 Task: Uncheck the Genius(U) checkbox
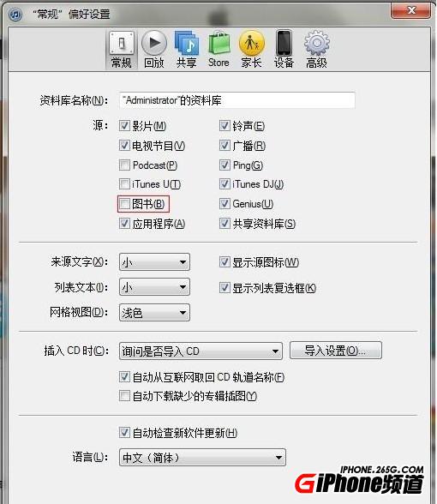(x=224, y=203)
